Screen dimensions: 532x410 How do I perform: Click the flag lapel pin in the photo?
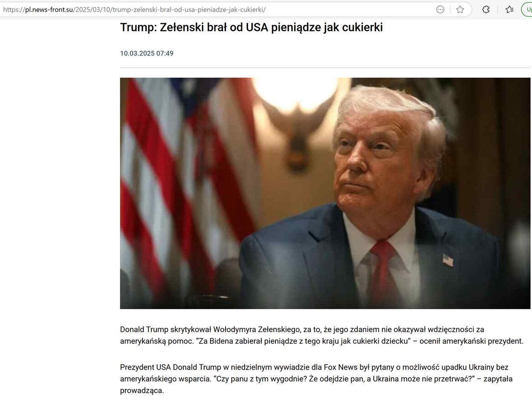click(448, 260)
